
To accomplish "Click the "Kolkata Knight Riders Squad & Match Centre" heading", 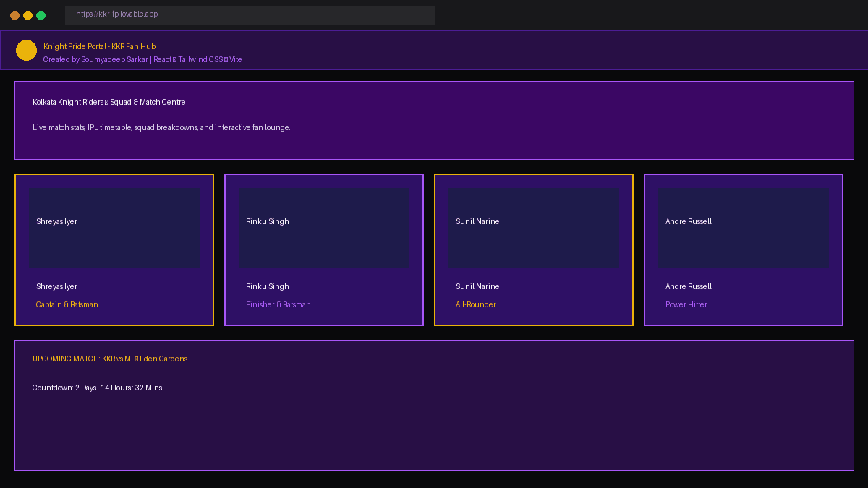I will (109, 102).
